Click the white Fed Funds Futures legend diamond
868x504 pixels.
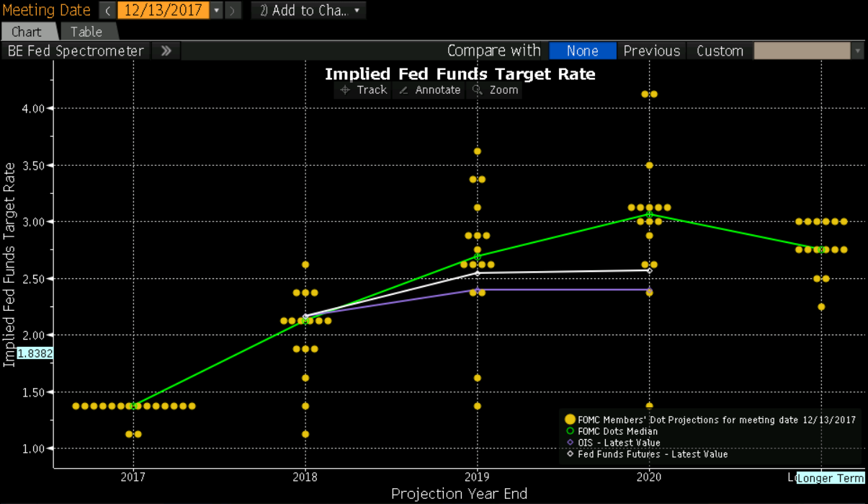coord(571,454)
